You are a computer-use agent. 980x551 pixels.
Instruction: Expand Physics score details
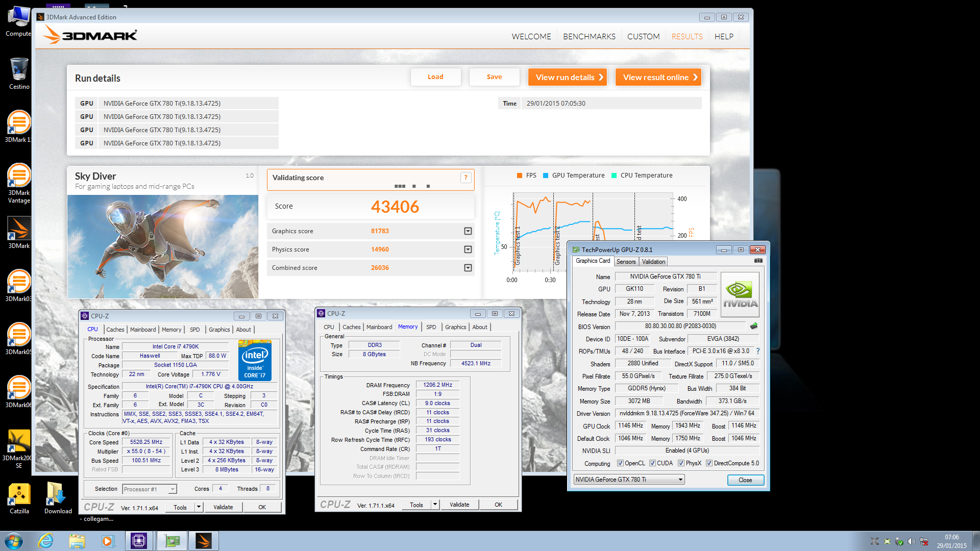pos(468,249)
